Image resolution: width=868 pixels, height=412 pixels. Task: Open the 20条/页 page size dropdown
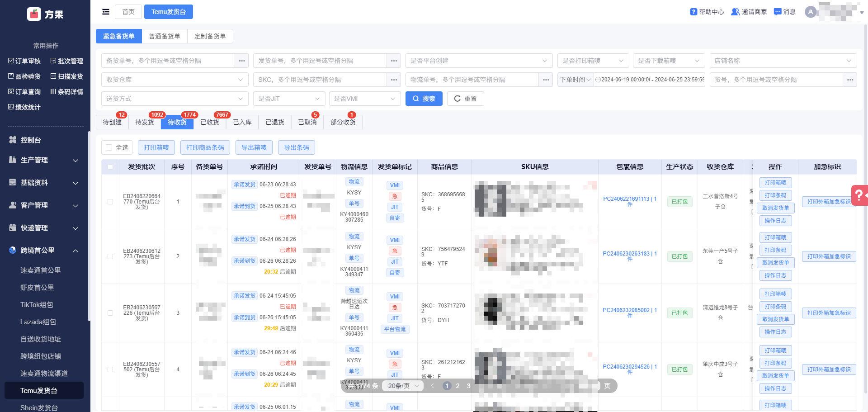click(403, 386)
